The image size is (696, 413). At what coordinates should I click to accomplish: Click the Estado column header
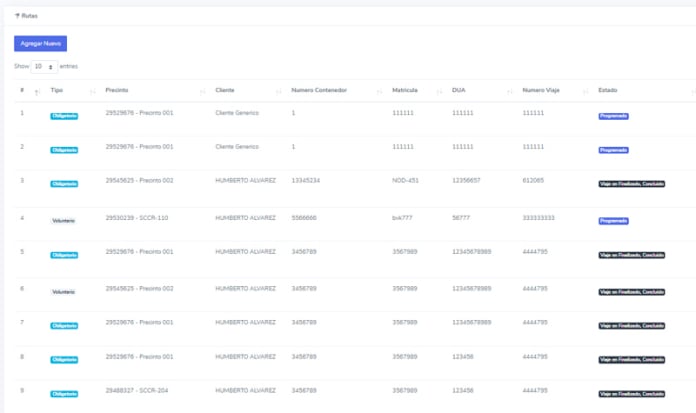(x=608, y=91)
